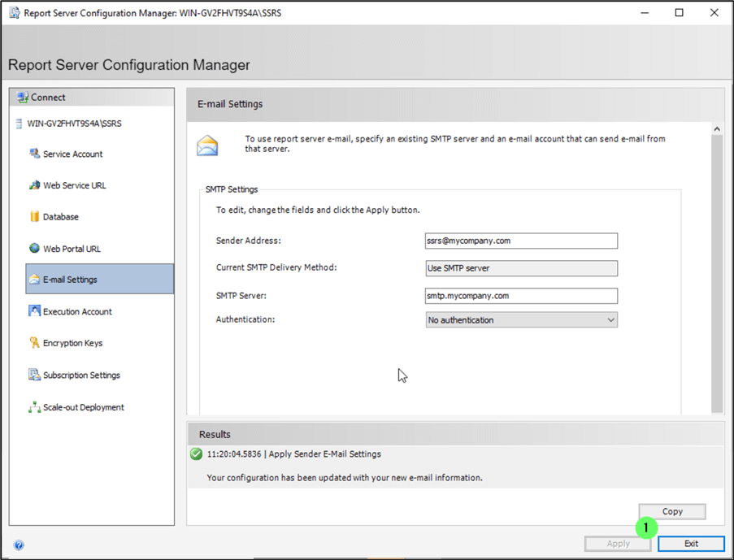
Task: Click the scroll up arrow in settings panel
Action: 716,129
